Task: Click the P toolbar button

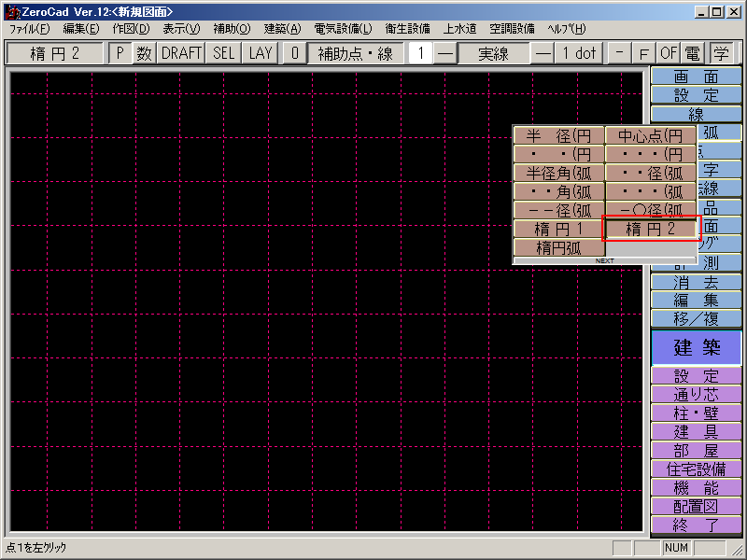Action: point(120,53)
